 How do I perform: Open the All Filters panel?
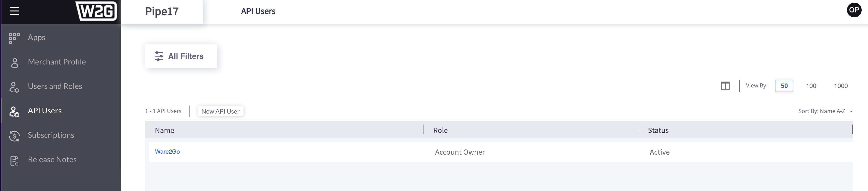[181, 56]
